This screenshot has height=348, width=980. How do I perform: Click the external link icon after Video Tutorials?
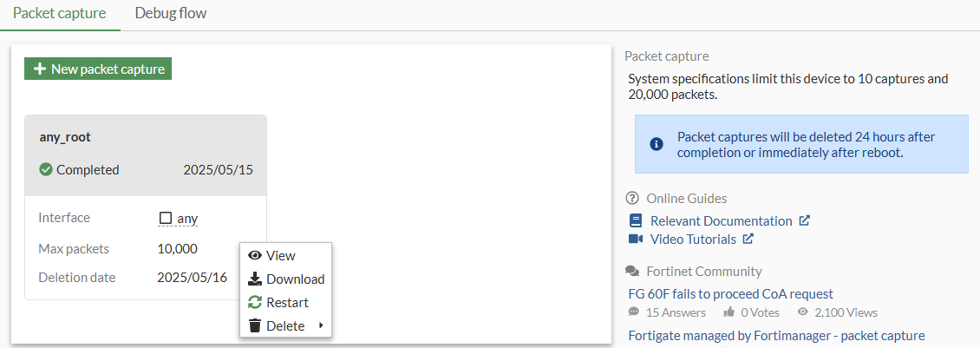tap(748, 239)
